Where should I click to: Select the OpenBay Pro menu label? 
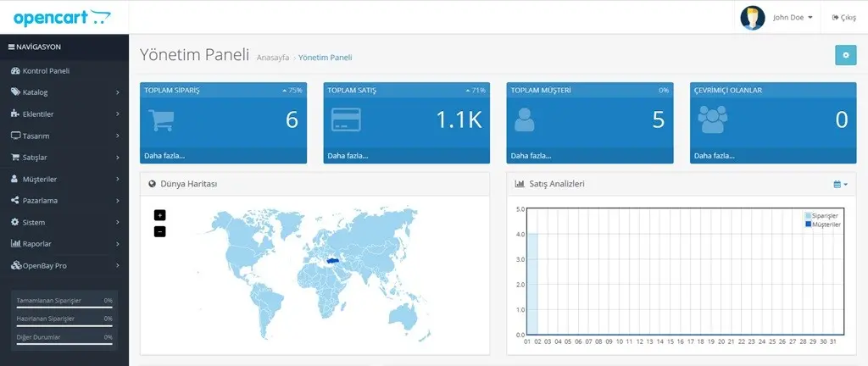(44, 265)
